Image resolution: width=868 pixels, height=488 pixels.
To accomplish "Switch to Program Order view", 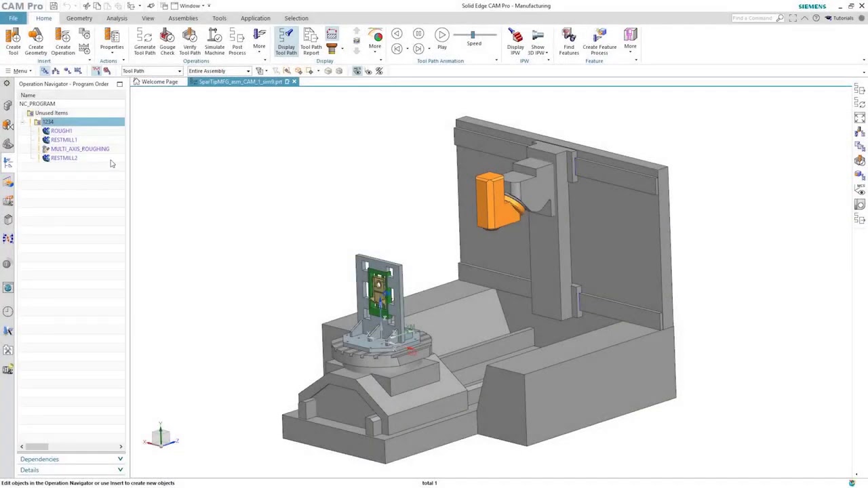I will (x=45, y=70).
